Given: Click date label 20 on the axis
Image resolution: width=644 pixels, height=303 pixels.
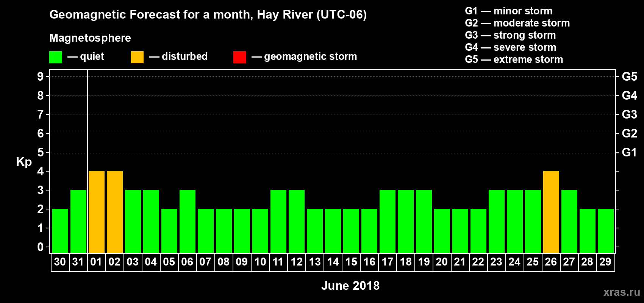Looking at the screenshot, I should [x=442, y=262].
